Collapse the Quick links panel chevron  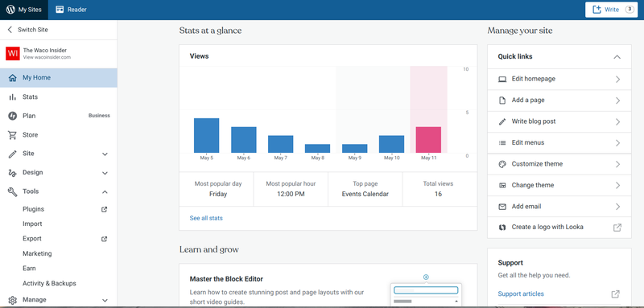pos(617,57)
